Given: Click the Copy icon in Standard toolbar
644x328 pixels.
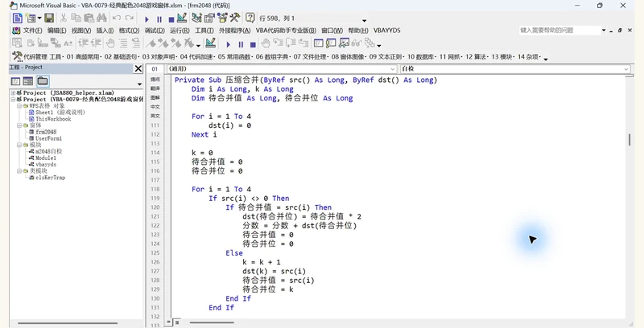Looking at the screenshot, I should click(x=76, y=18).
